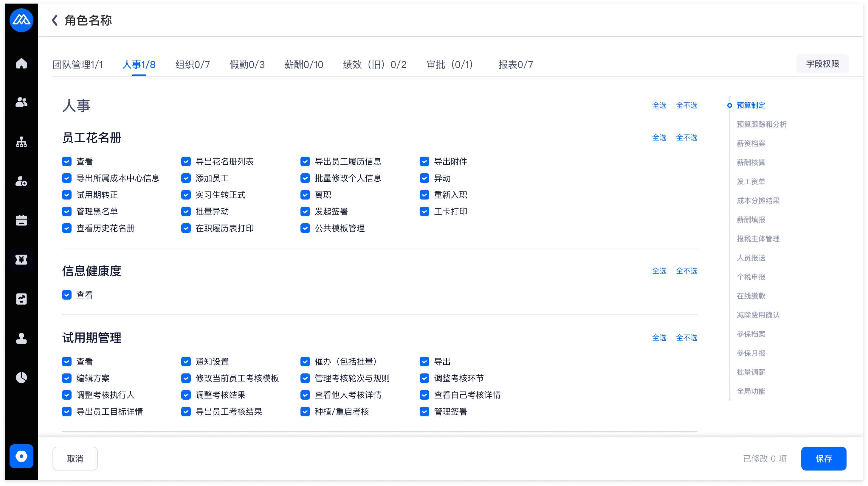868x486 pixels.
Task: Toggle 公共模板管理 checkbox
Action: [305, 228]
